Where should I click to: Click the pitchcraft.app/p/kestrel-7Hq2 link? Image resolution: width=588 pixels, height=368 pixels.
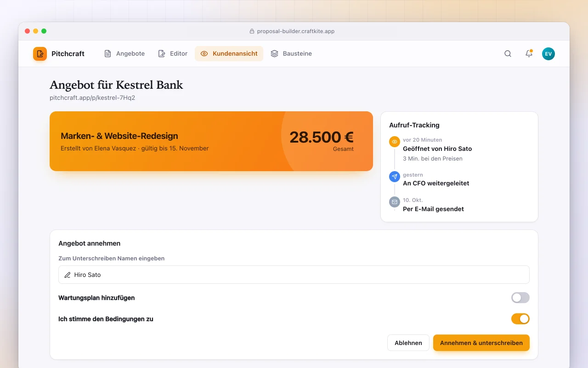pos(92,98)
